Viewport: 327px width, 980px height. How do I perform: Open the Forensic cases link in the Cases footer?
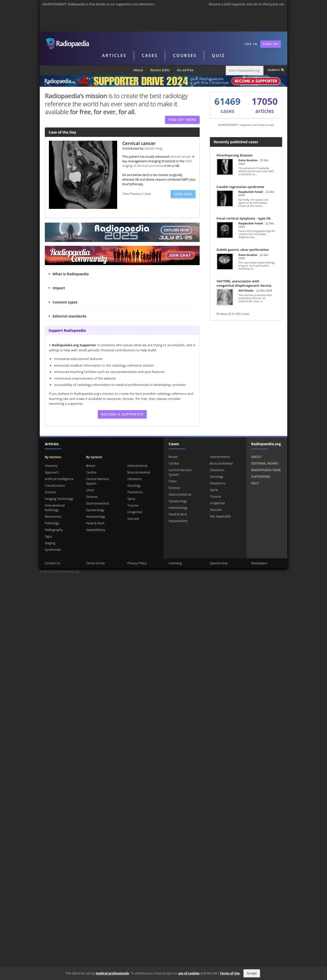click(x=174, y=488)
